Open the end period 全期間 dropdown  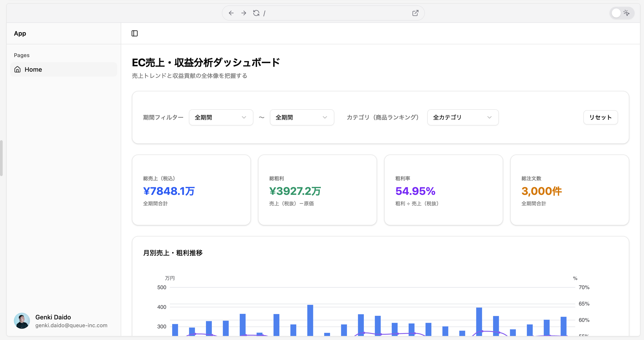tap(302, 117)
